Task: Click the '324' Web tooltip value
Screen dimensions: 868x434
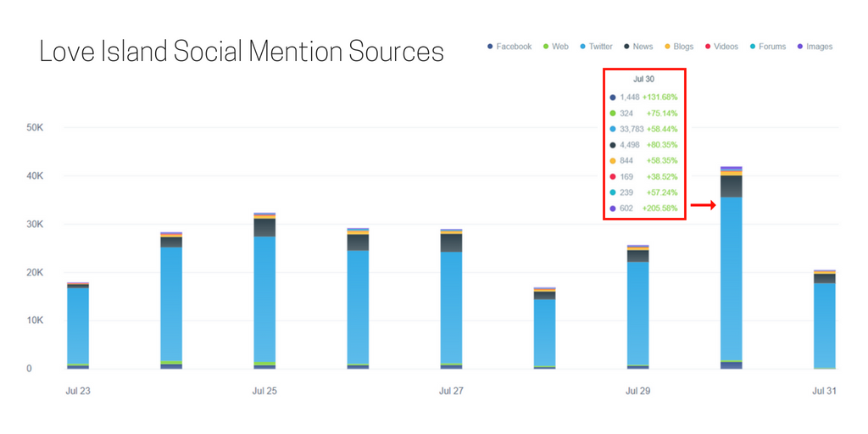Action: tap(626, 114)
